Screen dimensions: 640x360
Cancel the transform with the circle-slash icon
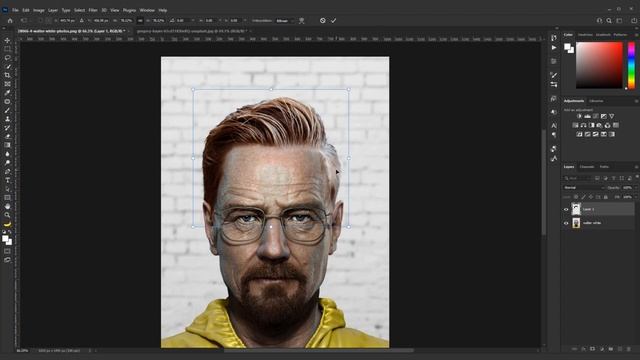click(x=322, y=20)
